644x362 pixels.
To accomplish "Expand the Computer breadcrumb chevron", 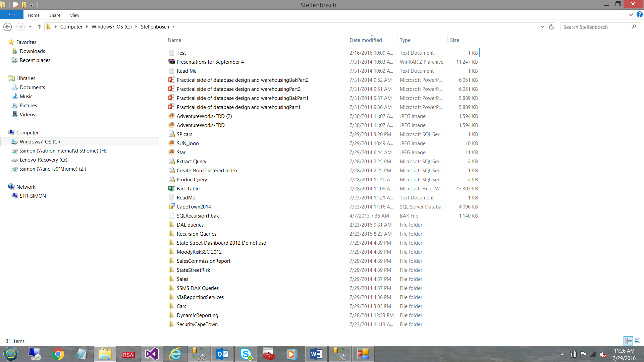I will 87,27.
